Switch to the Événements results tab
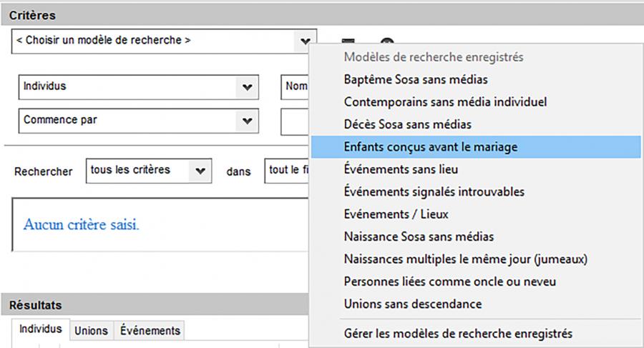 tap(150, 331)
